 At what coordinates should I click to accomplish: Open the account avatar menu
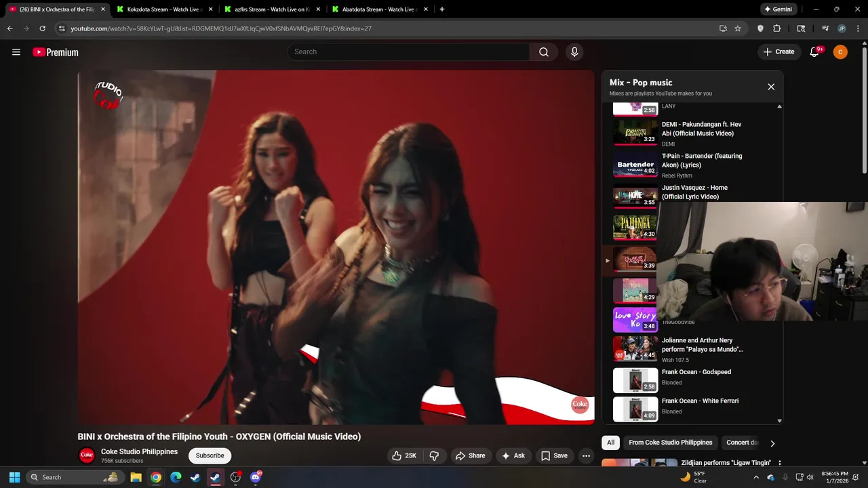coord(840,52)
